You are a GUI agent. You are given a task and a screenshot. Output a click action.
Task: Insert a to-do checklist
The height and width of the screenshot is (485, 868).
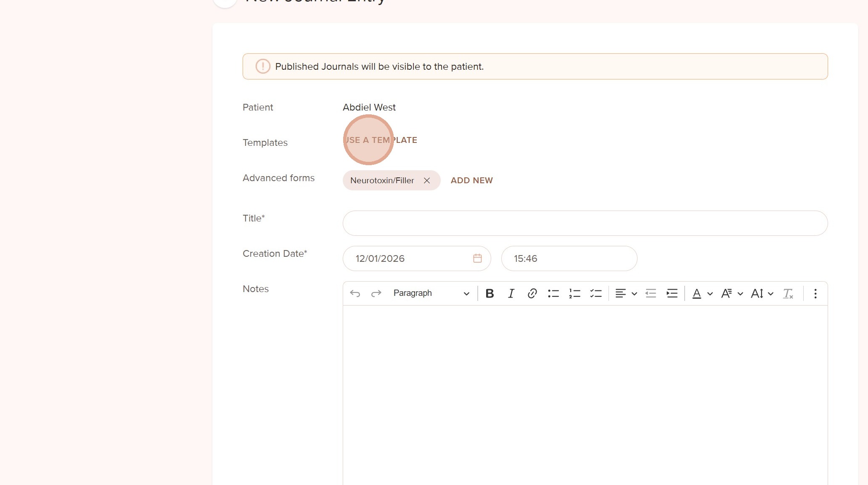(x=596, y=293)
